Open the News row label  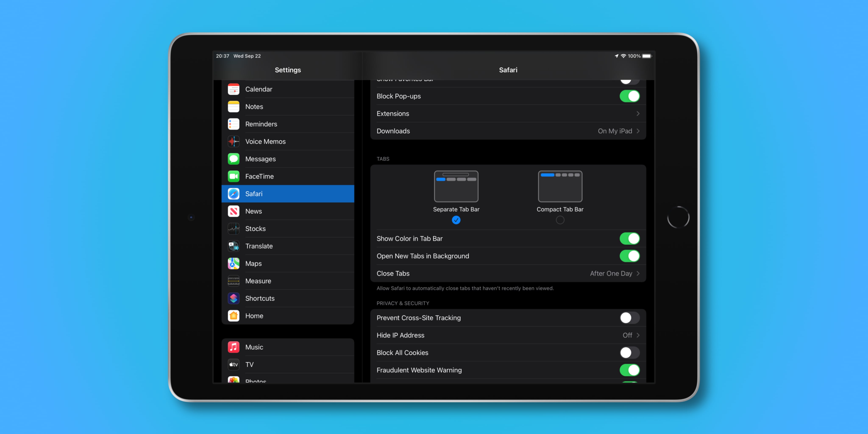tap(253, 211)
